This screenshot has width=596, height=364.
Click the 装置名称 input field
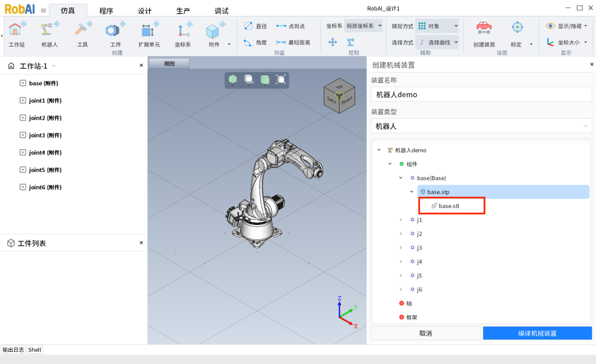481,94
